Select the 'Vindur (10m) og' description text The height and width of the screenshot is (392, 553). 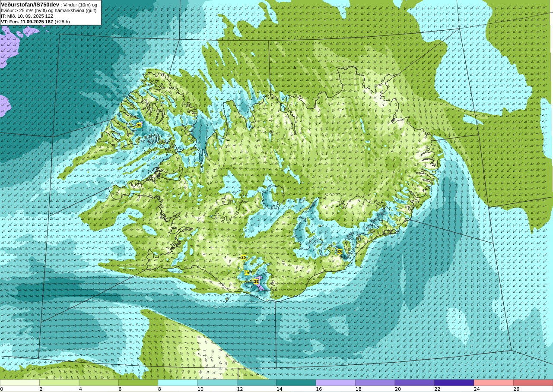point(81,5)
